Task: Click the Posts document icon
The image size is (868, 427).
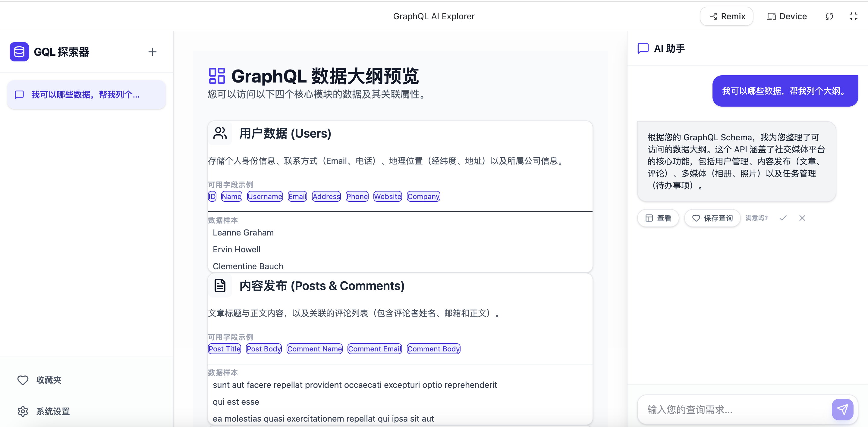Action: [x=220, y=285]
